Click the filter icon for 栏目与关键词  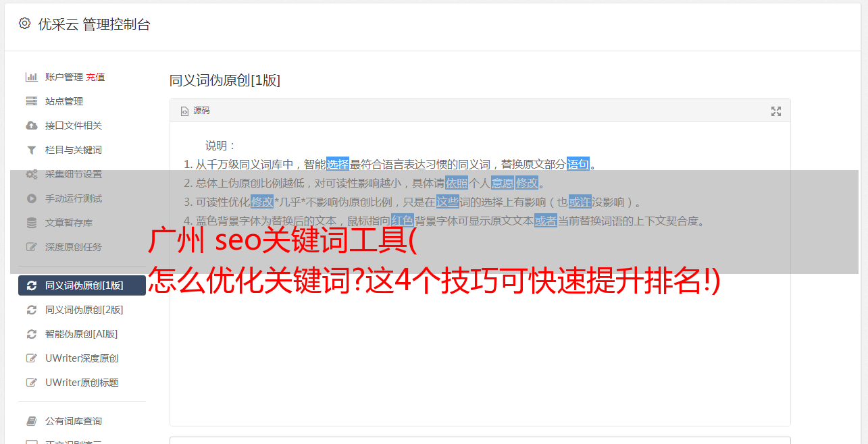(x=31, y=150)
